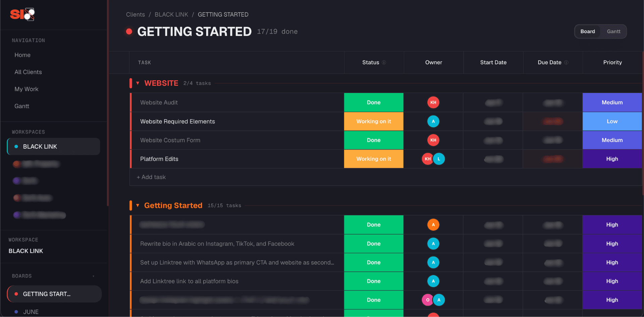
Task: Click the Priority column header
Action: coord(612,62)
